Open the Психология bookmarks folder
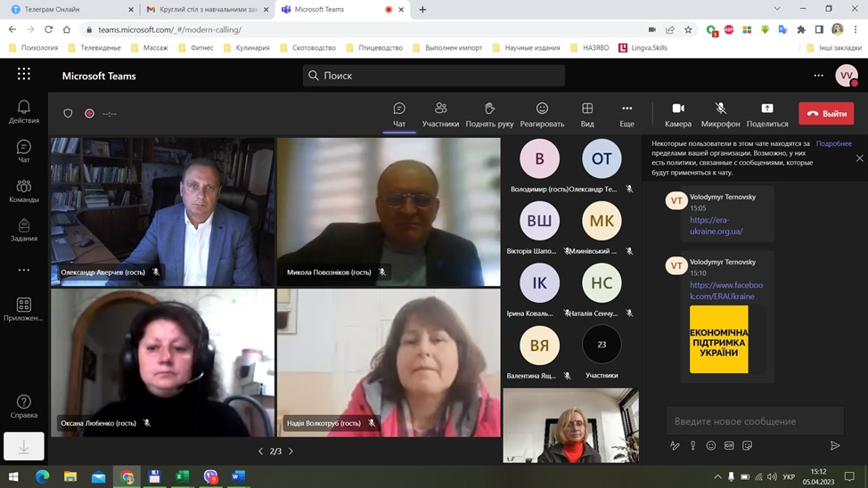The width and height of the screenshot is (868, 488). click(34, 47)
